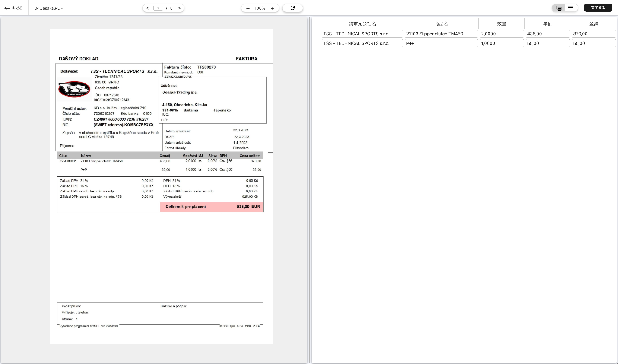Edit second row company name field
The width and height of the screenshot is (618, 364).
coord(362,43)
